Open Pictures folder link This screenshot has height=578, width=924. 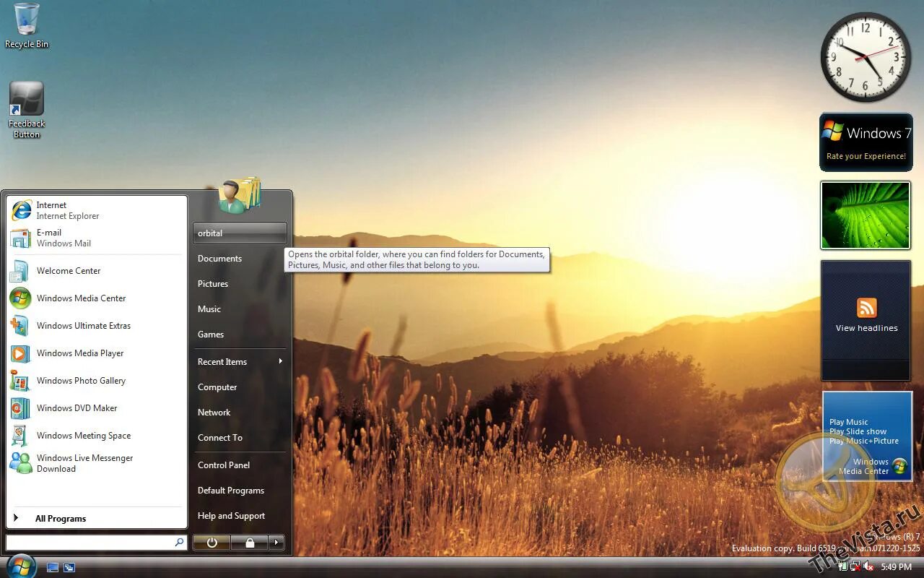[x=240, y=284]
